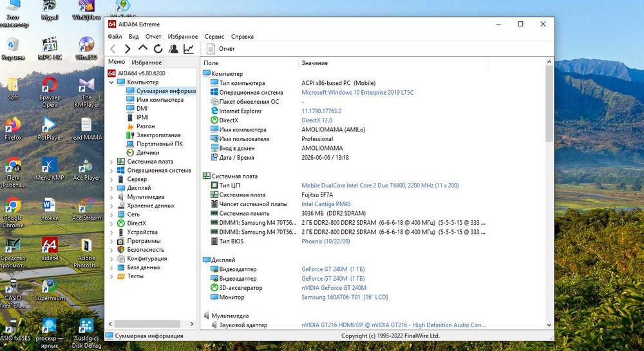
Task: Open the Intel Cantiga PM45 chipset link
Action: pos(326,204)
